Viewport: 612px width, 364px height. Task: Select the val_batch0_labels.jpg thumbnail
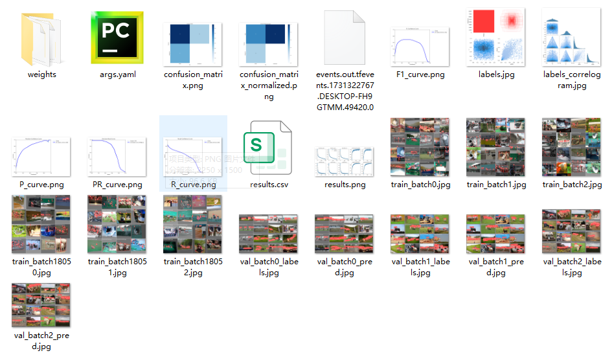(268, 234)
